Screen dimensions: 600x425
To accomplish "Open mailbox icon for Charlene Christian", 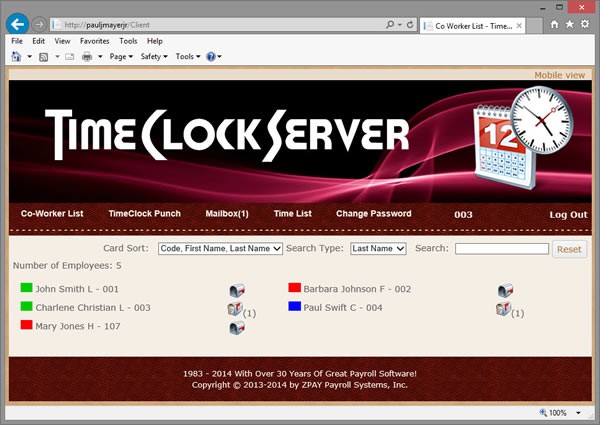I will pos(235,309).
